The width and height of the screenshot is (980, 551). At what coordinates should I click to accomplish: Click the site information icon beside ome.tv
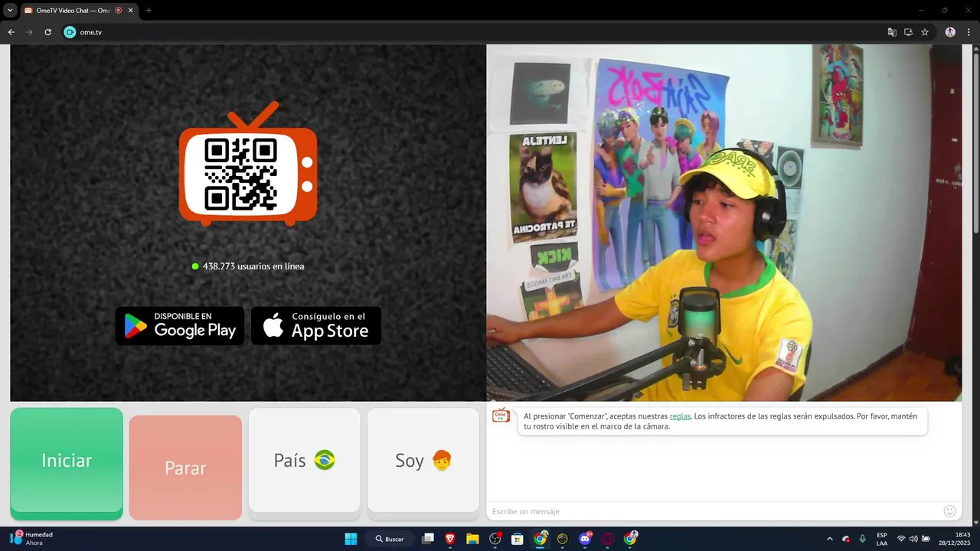[x=70, y=32]
